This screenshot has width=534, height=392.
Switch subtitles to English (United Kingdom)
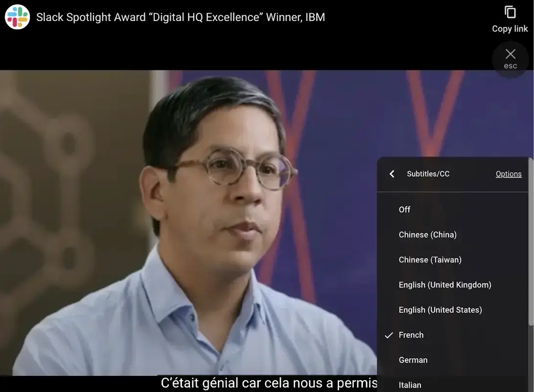coord(444,285)
